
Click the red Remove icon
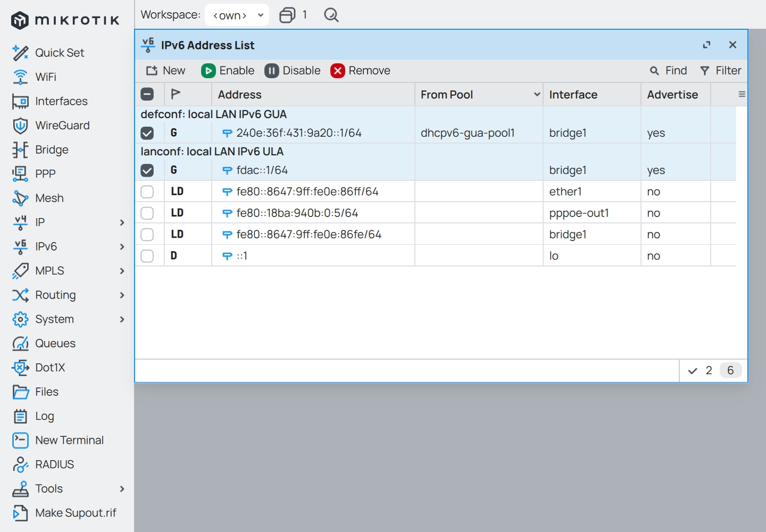338,71
